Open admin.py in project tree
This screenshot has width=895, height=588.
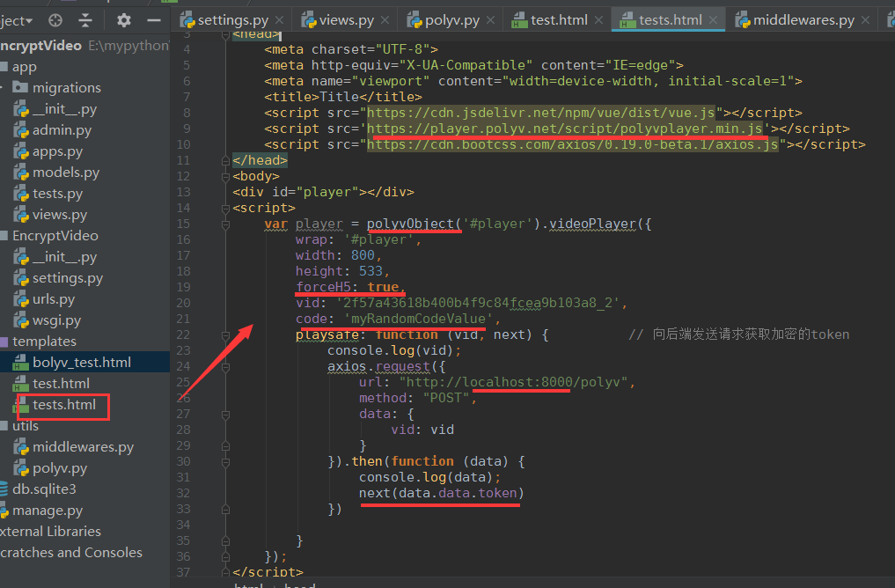[x=62, y=130]
